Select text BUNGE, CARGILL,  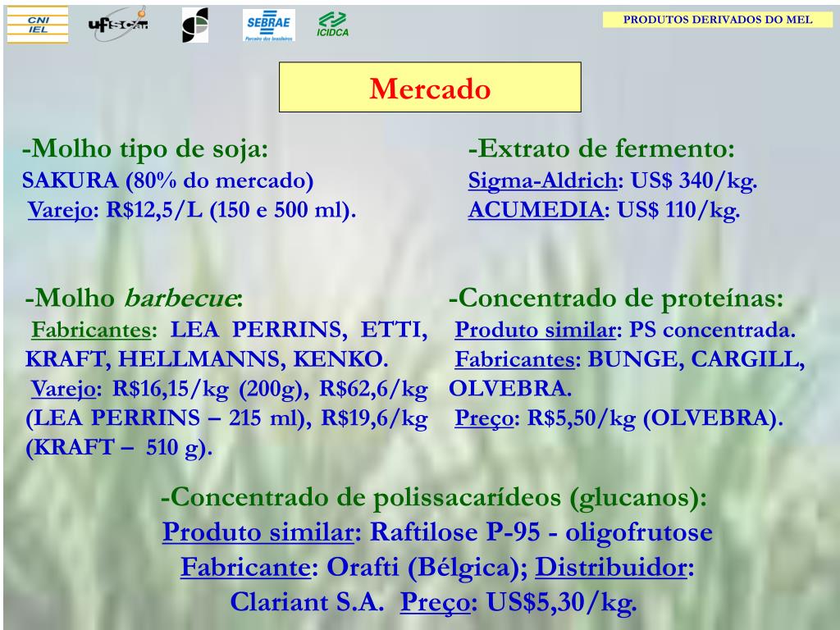click(696, 359)
